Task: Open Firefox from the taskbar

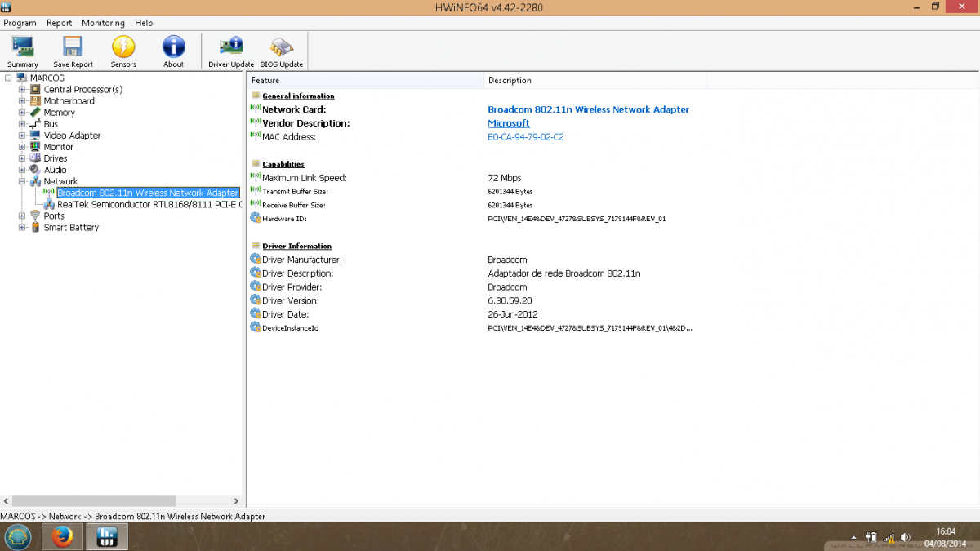Action: pyautogui.click(x=62, y=537)
